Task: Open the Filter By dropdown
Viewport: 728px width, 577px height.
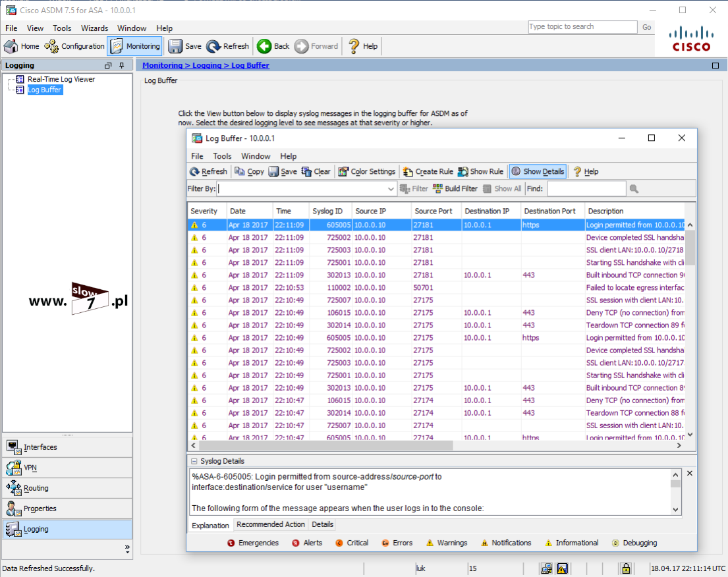Action: (x=391, y=189)
